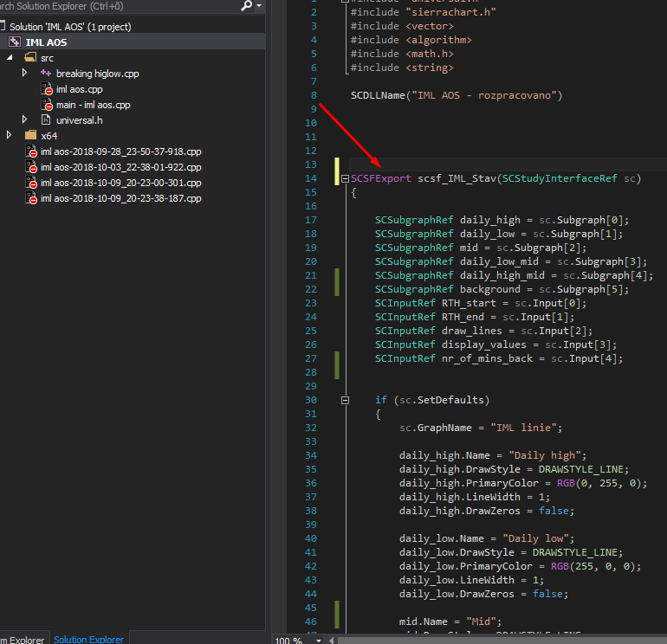Click the x64 folder icon
Viewport: 667px width, 644px height.
pyautogui.click(x=30, y=135)
